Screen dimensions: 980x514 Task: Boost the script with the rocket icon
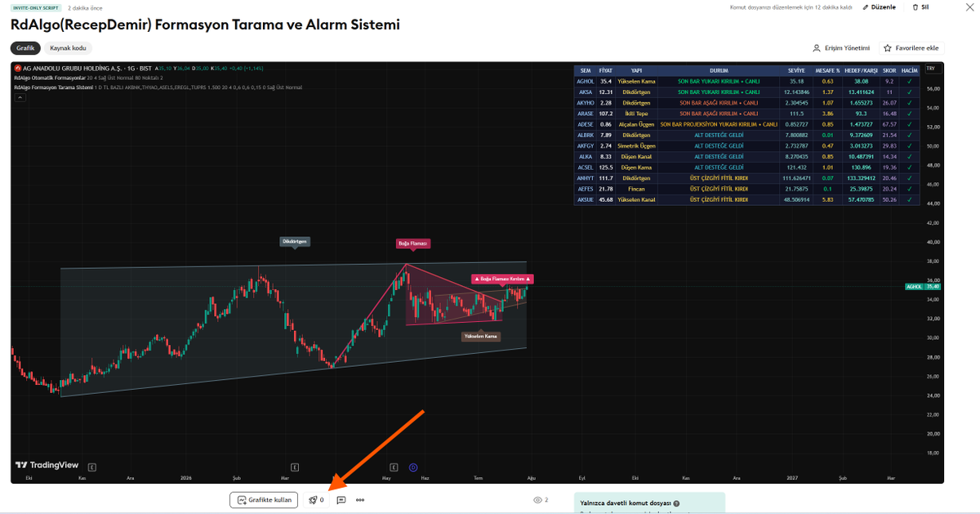[x=313, y=500]
